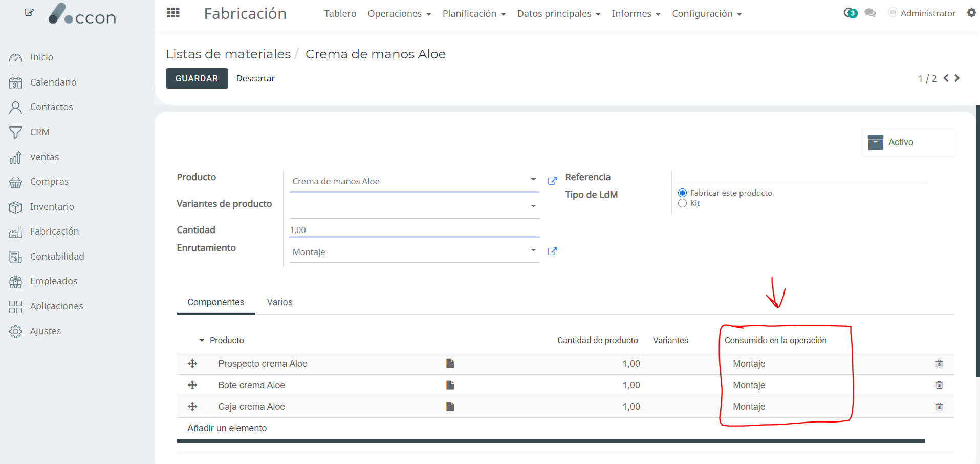Open external link for Producto field
980x464 pixels.
click(552, 181)
